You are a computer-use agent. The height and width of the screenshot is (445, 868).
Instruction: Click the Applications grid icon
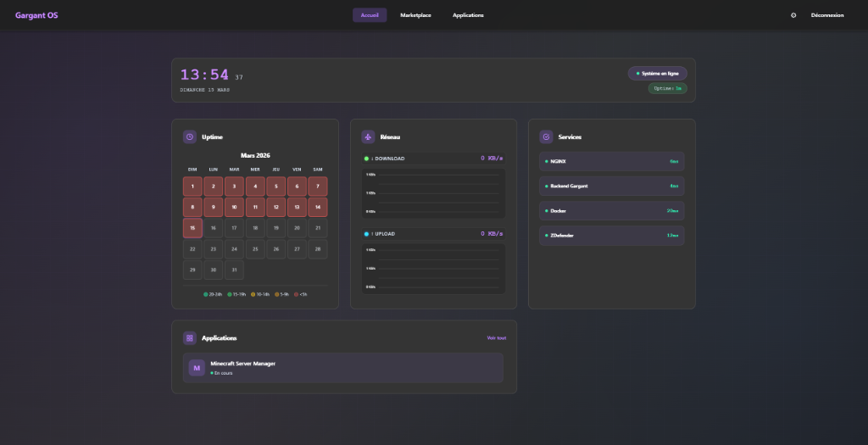(x=190, y=337)
